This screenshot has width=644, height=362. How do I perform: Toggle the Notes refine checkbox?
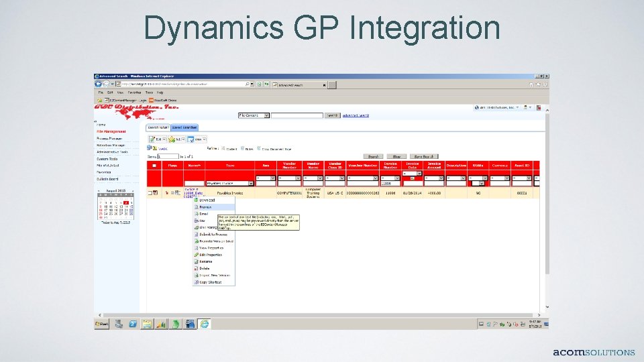coord(242,149)
